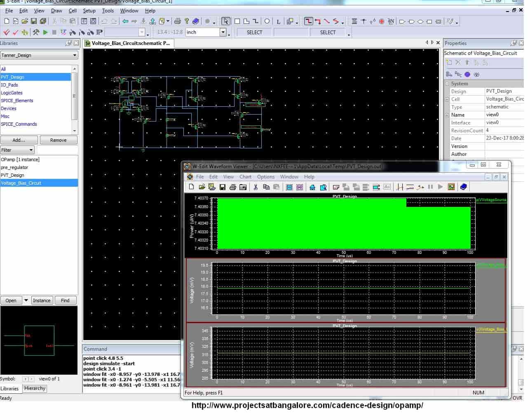Click the W-Edit toolbar save floppy icon

[222, 187]
